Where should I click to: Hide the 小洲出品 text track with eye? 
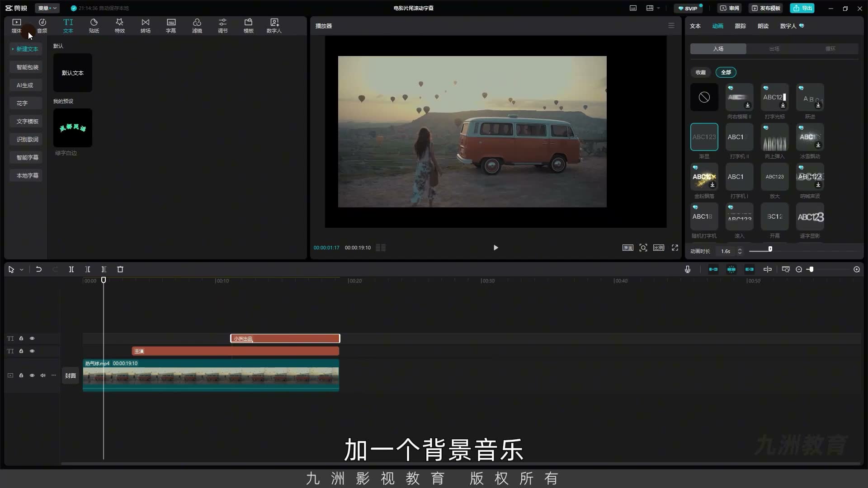click(x=32, y=338)
